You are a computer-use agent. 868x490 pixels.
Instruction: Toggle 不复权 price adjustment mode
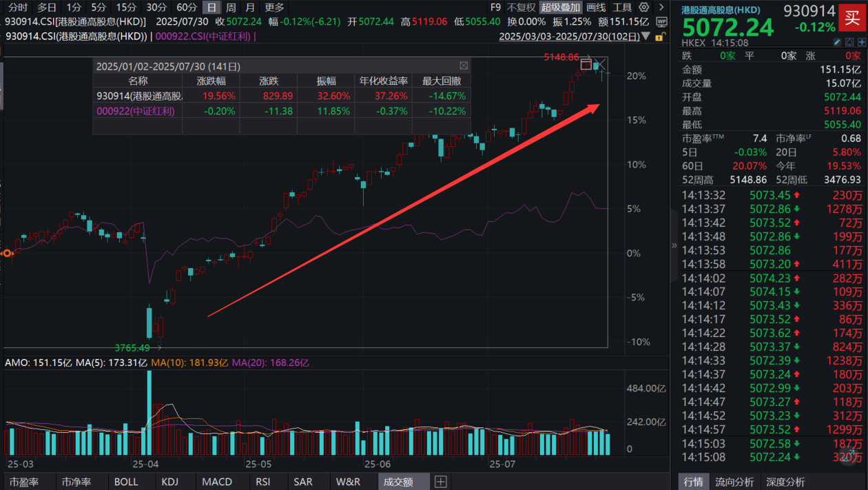523,8
